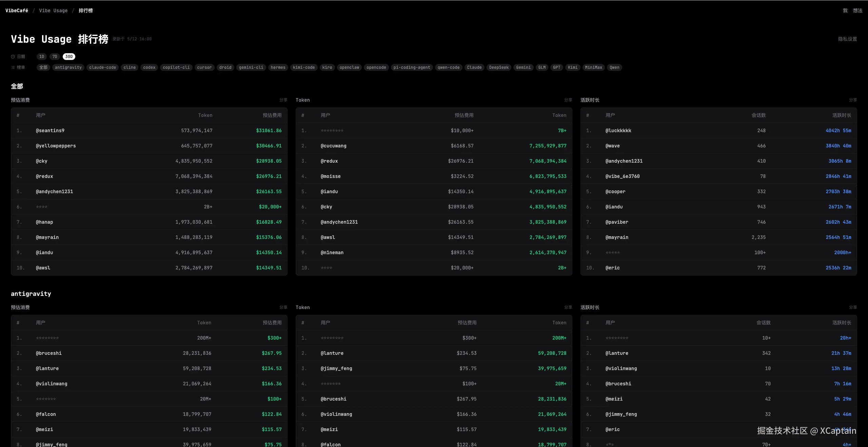Filter leaderboard by 全部
868x447 pixels.
pyautogui.click(x=43, y=67)
